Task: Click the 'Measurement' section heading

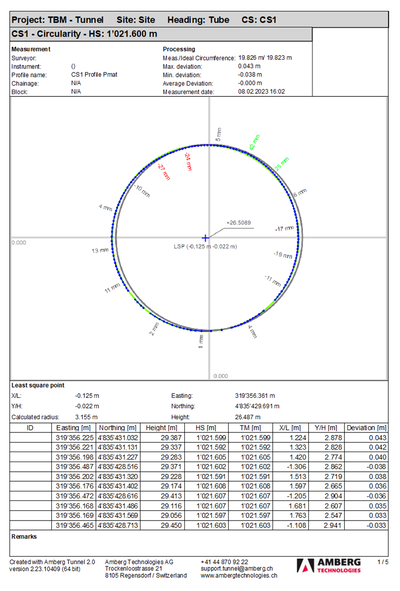Action: 31,49
